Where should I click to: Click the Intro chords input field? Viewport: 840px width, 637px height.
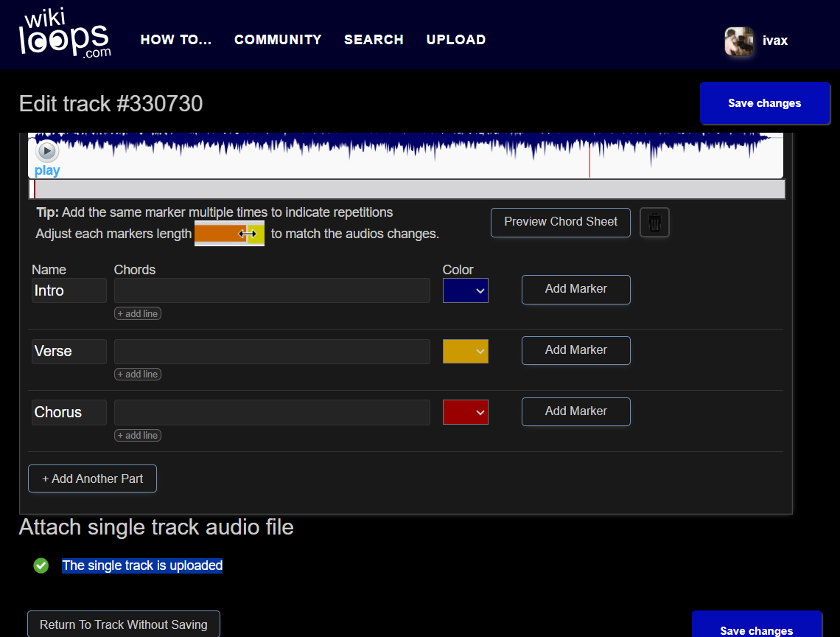[x=271, y=290]
